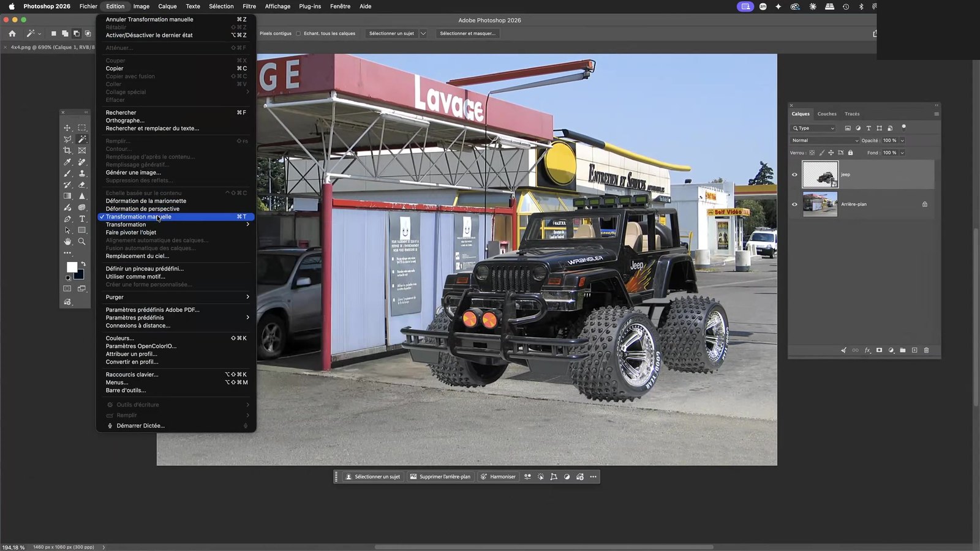Switch to the Tracés tab
The width and height of the screenshot is (980, 551).
point(852,114)
